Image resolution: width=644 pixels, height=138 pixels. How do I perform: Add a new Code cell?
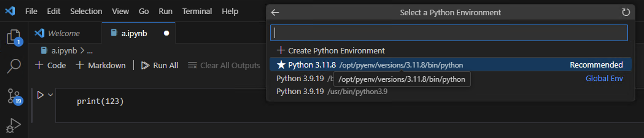(x=51, y=65)
